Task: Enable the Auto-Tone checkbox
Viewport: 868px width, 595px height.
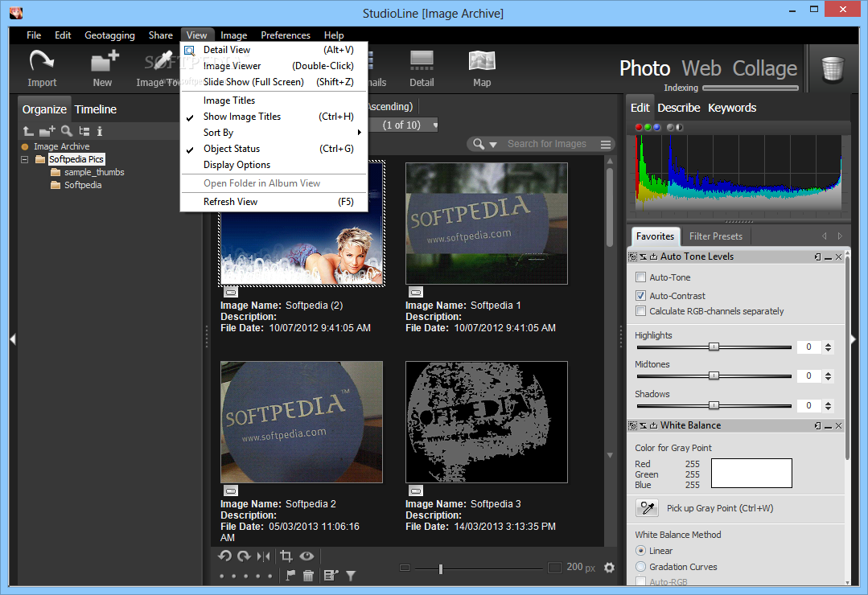Action: (640, 277)
